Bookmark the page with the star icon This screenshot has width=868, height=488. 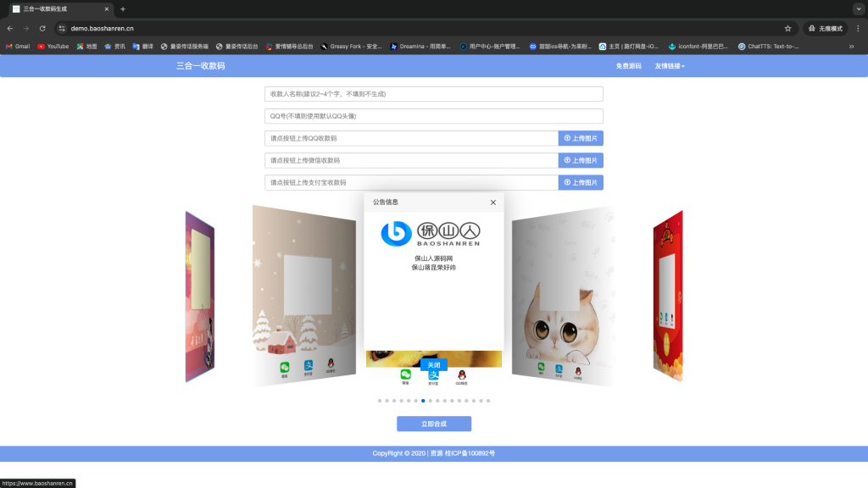pos(787,28)
